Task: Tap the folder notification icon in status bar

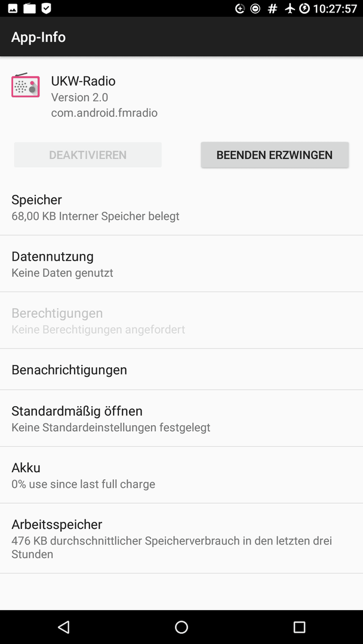Action: point(30,8)
